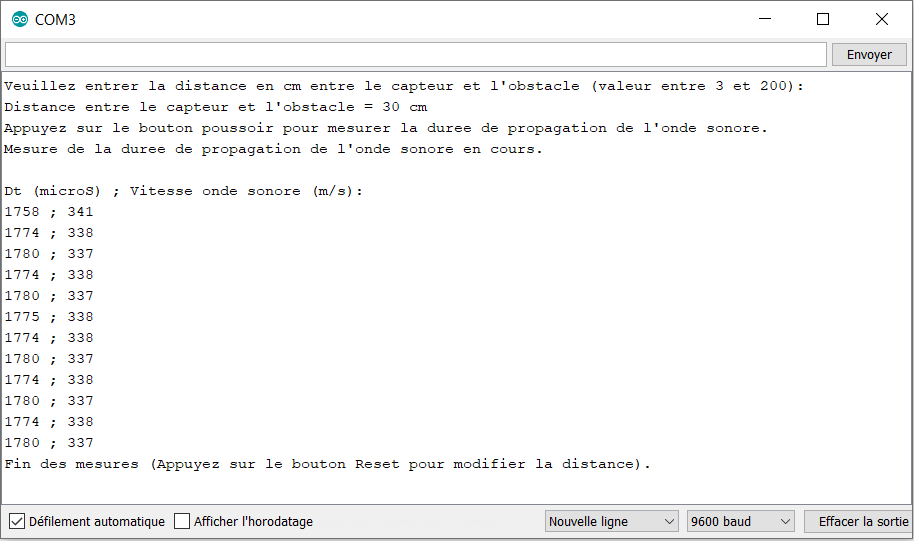The image size is (914, 541).
Task: Enable the Afficher l'horodatage checkbox
Action: tap(182, 521)
